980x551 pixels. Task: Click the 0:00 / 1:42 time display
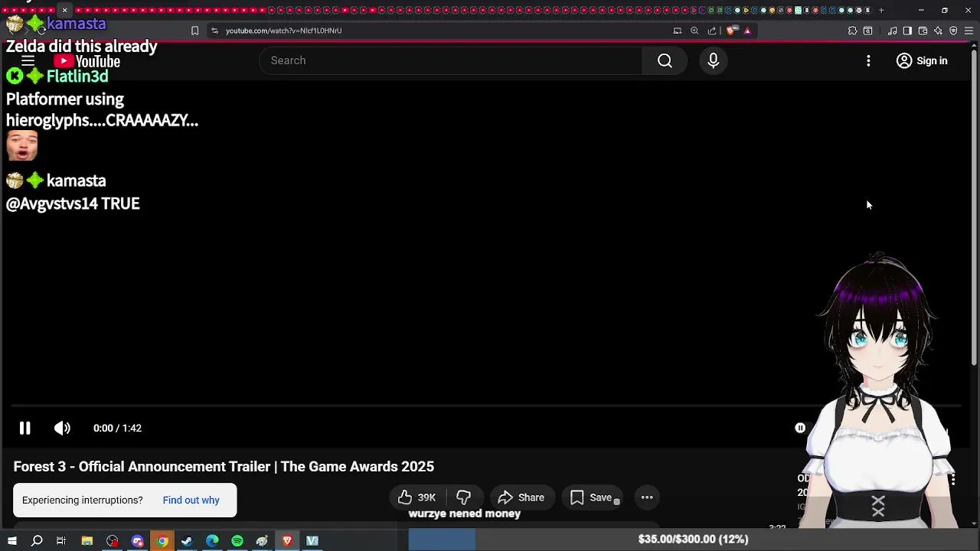[x=117, y=428]
